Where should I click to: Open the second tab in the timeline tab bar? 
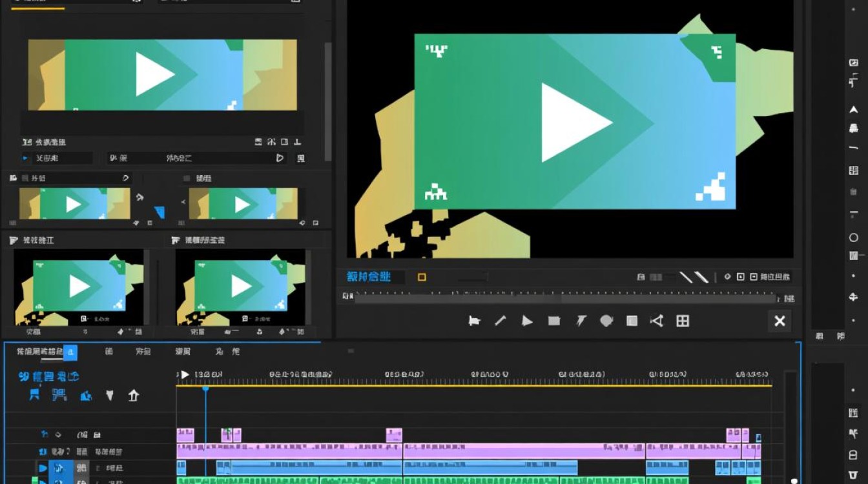point(108,352)
